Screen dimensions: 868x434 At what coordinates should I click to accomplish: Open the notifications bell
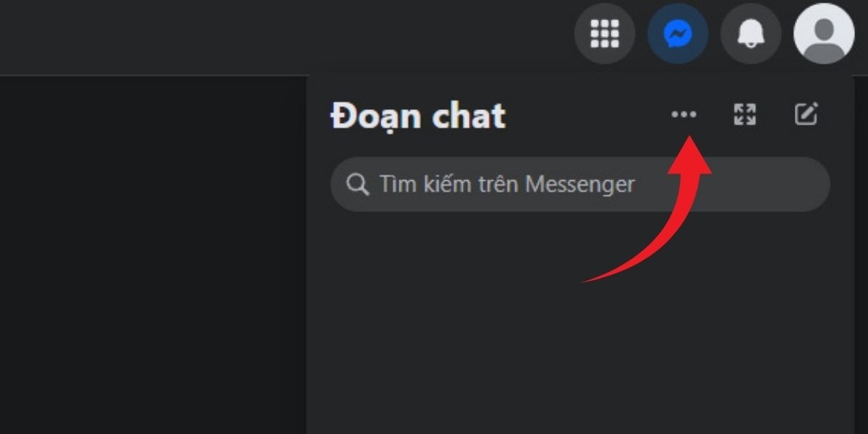(x=751, y=33)
